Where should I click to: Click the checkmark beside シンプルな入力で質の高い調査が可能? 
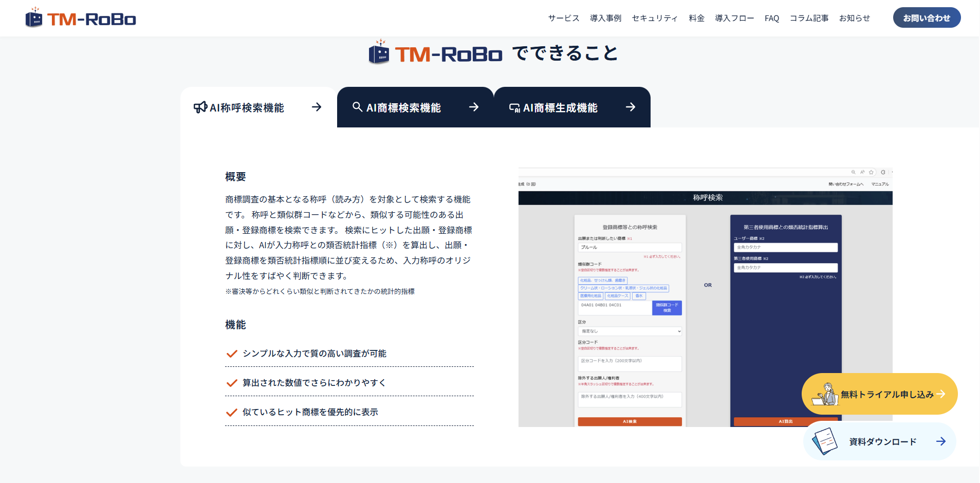coord(232,354)
